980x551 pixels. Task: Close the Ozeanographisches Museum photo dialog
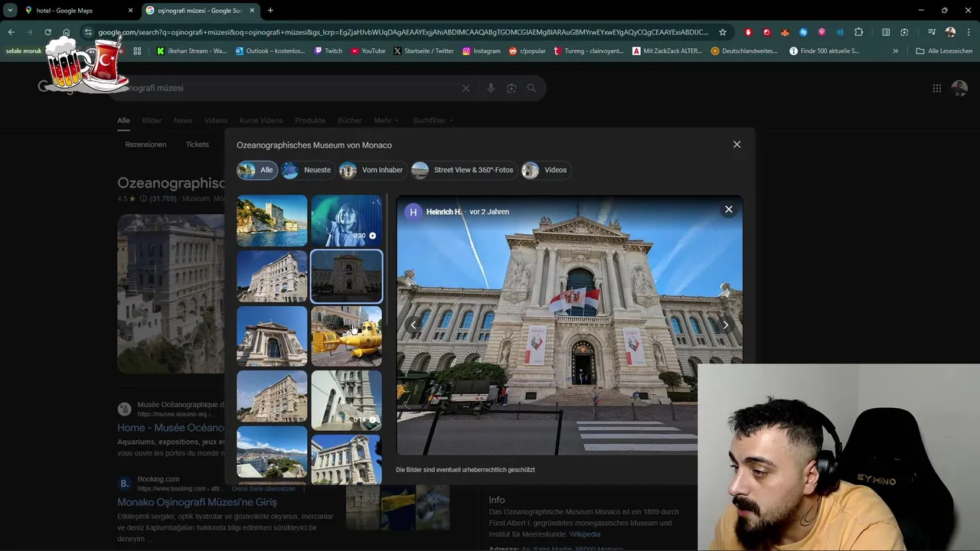click(x=737, y=145)
